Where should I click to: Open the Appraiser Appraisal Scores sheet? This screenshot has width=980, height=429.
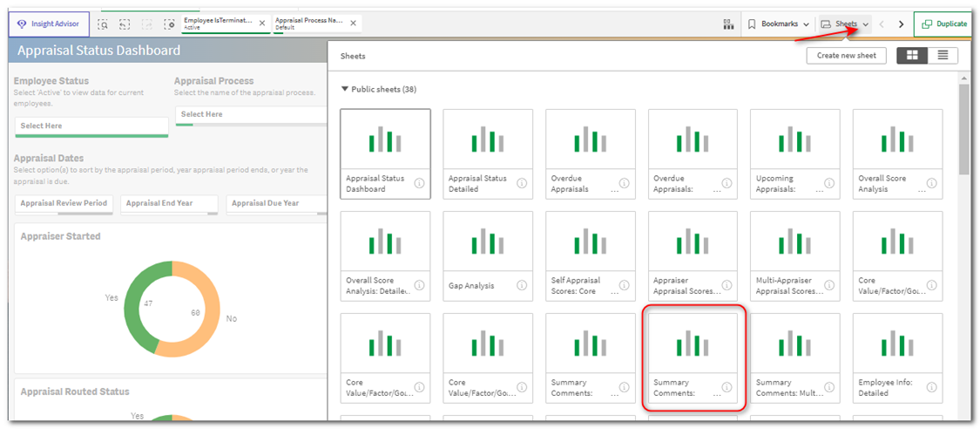coord(693,256)
